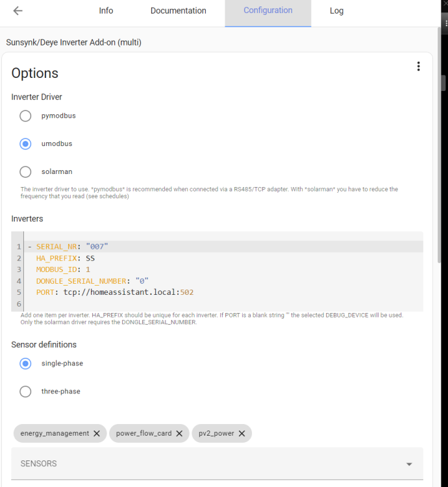Go back using the arrow icon
Viewport: 448px width, 487px height.
18,11
